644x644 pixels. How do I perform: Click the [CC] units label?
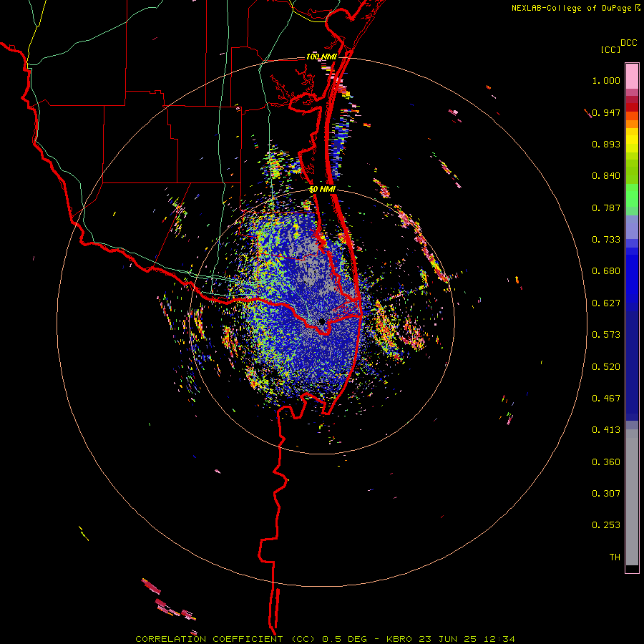point(611,49)
